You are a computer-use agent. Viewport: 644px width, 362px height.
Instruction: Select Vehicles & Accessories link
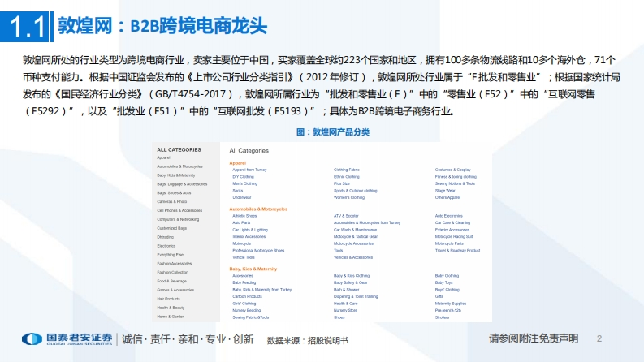353,257
